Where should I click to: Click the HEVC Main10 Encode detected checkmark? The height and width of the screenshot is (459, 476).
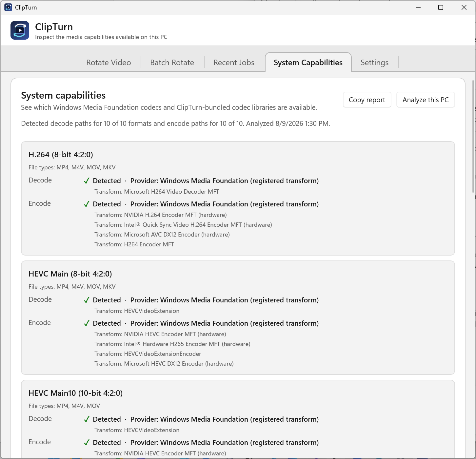click(x=87, y=443)
